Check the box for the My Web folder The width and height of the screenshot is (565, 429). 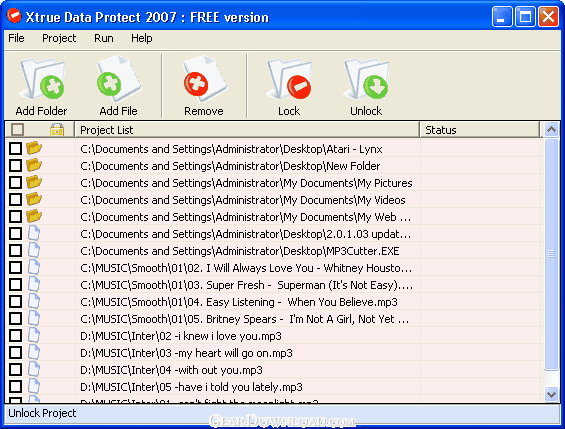15,216
